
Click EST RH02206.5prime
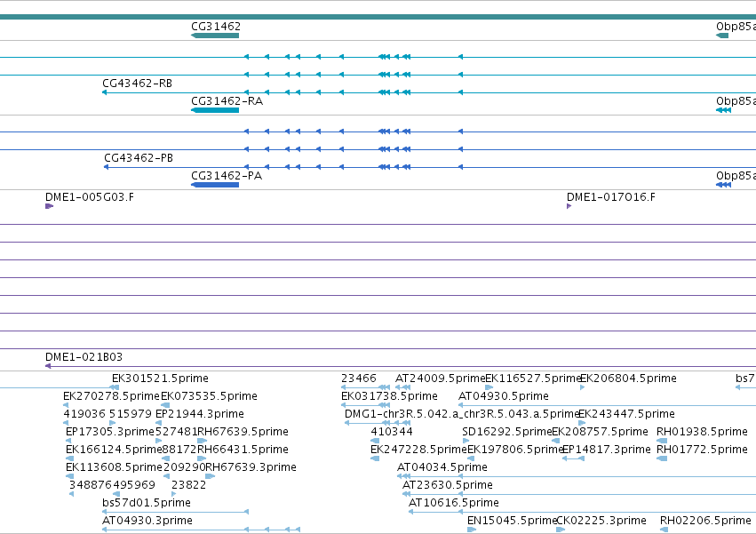(x=705, y=521)
